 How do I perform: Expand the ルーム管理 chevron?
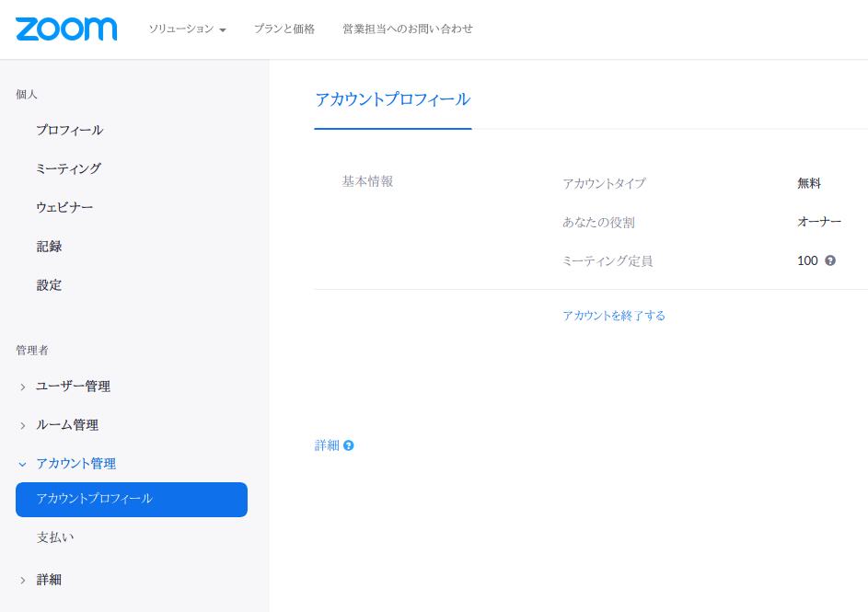23,425
